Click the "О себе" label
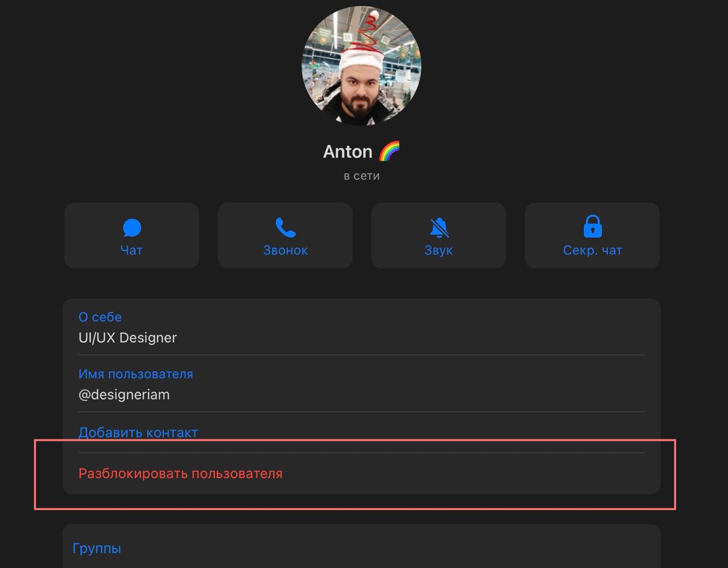 point(100,317)
